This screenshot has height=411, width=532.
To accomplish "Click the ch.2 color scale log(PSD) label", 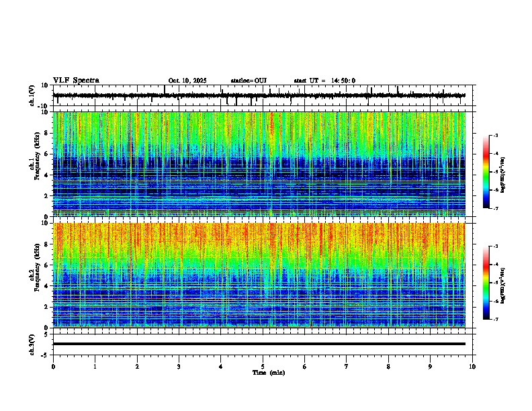I will 502,285.
